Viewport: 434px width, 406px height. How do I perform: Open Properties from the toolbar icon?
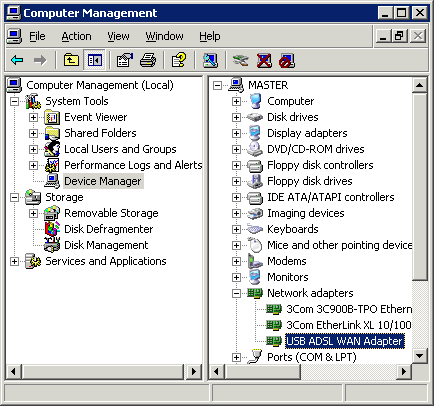coord(124,60)
